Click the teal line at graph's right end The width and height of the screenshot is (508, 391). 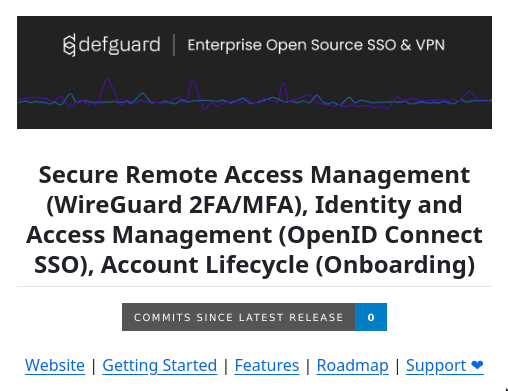tap(486, 100)
